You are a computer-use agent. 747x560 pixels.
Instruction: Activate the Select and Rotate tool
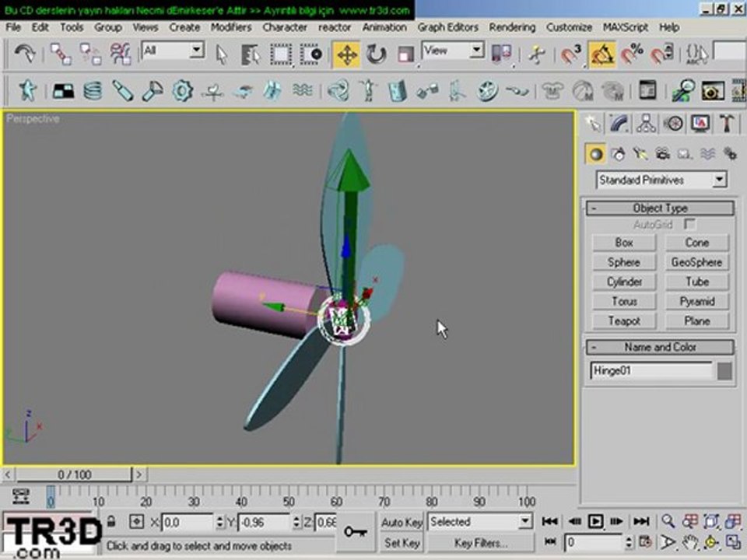pyautogui.click(x=376, y=54)
